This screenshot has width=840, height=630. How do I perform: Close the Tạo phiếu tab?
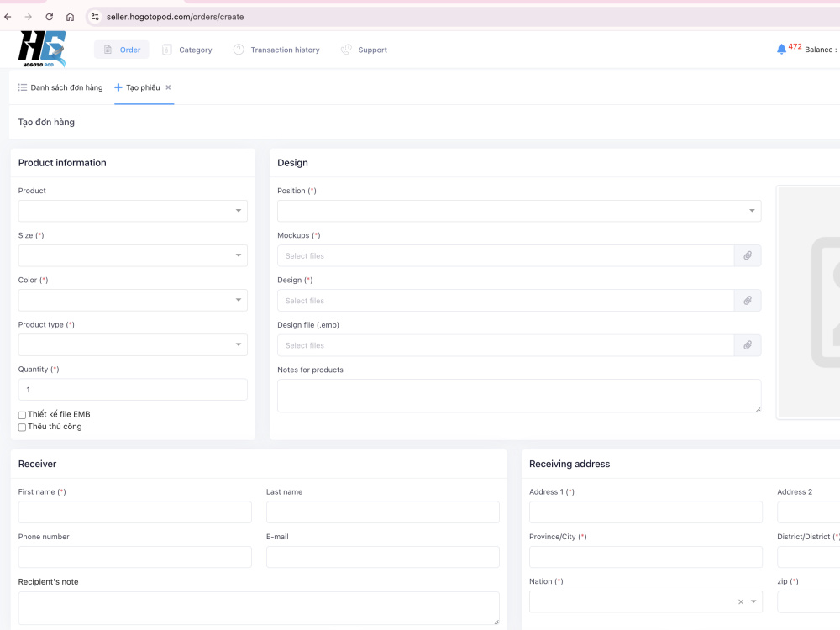click(x=168, y=87)
